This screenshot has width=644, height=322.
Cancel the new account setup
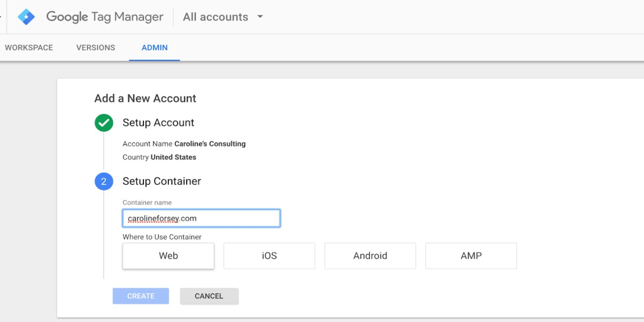pyautogui.click(x=209, y=296)
